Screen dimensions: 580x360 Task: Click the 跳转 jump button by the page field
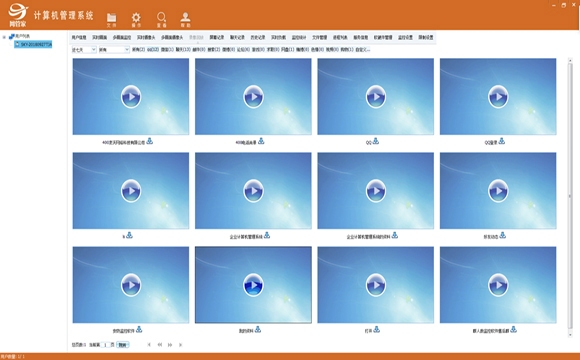coord(123,345)
